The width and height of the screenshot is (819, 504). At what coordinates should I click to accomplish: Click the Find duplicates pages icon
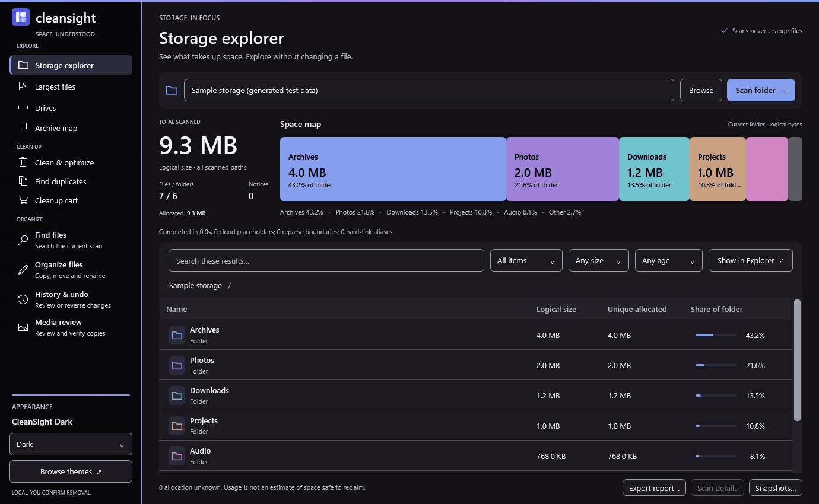pos(23,181)
